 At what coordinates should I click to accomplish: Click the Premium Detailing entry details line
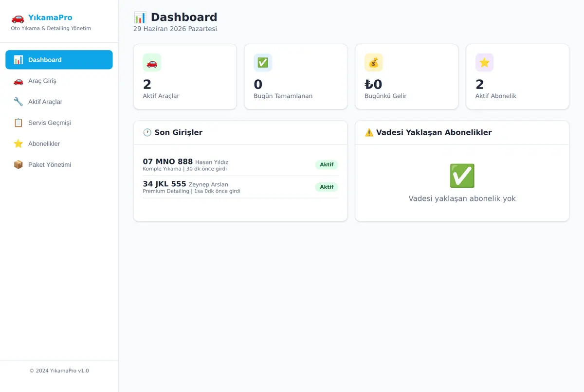click(x=191, y=191)
